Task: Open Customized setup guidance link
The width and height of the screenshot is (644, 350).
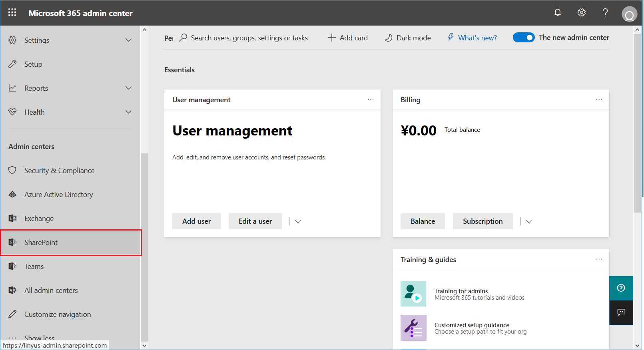Action: [x=472, y=325]
